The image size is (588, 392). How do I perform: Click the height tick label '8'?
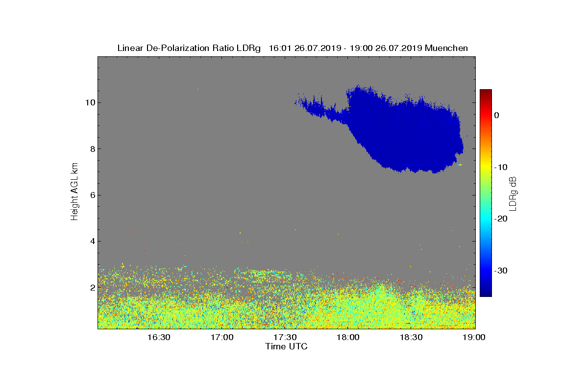coord(92,149)
